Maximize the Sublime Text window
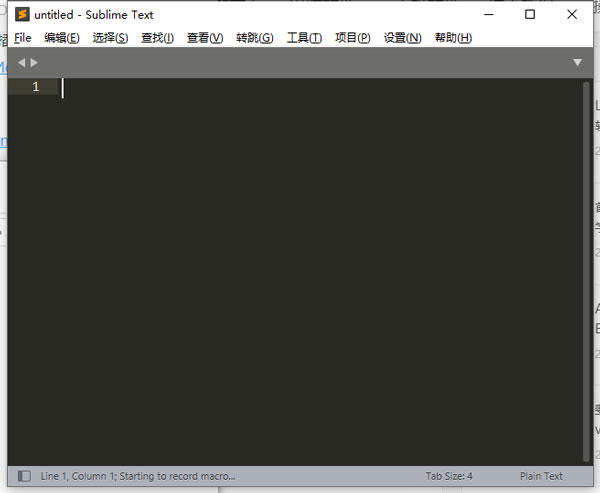 click(x=530, y=15)
